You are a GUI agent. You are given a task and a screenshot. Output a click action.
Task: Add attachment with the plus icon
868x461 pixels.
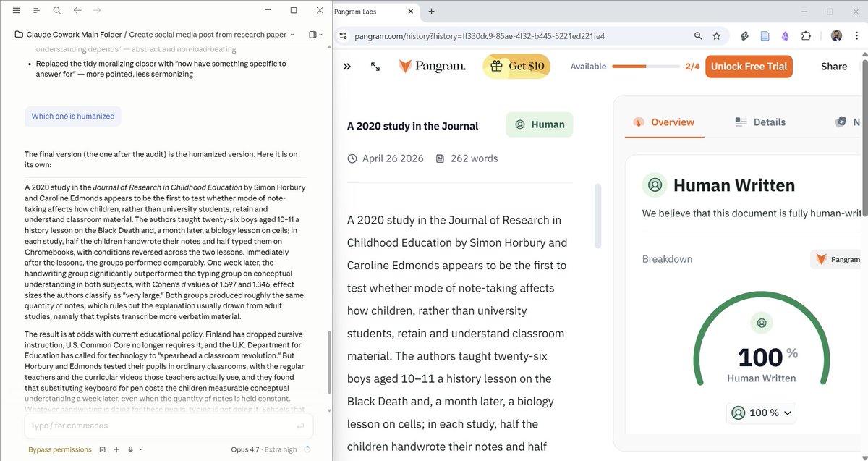116,449
